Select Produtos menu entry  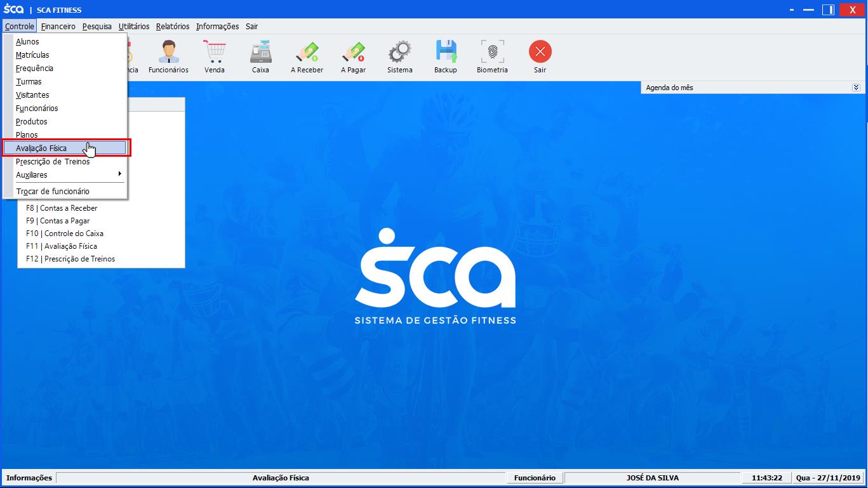64,121
